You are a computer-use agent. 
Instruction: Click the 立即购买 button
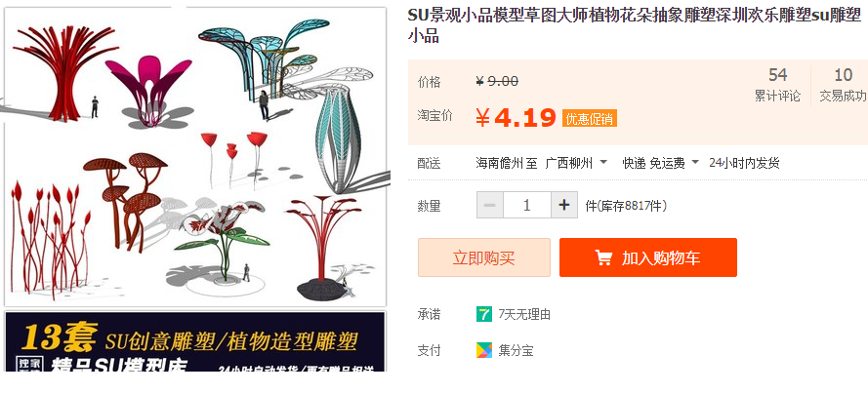point(484,257)
